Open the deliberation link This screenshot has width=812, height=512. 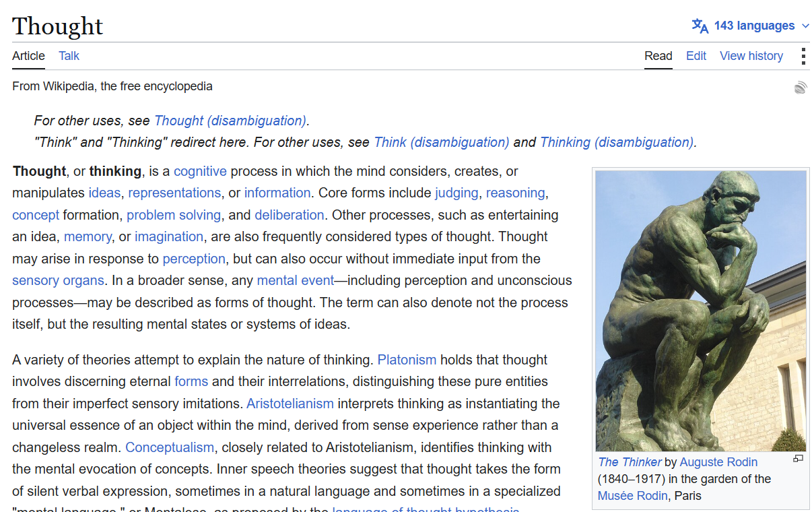(290, 215)
